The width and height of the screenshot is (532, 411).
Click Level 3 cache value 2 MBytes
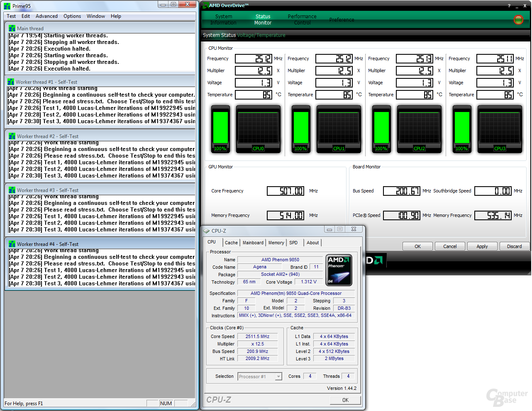click(334, 359)
